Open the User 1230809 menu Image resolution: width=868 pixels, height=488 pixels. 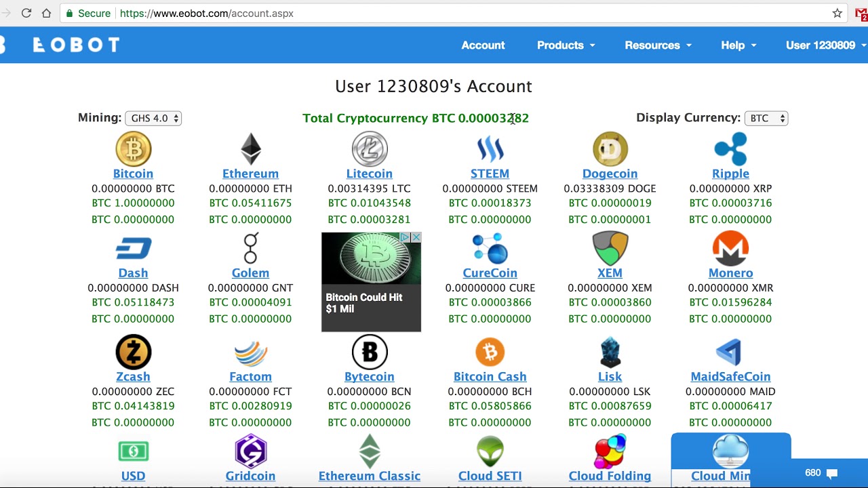tap(826, 45)
